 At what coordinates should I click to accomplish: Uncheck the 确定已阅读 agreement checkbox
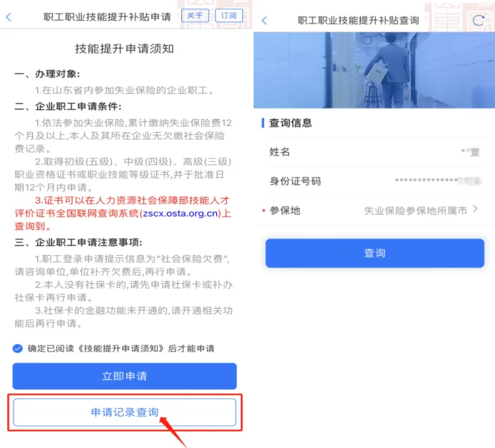[x=18, y=348]
